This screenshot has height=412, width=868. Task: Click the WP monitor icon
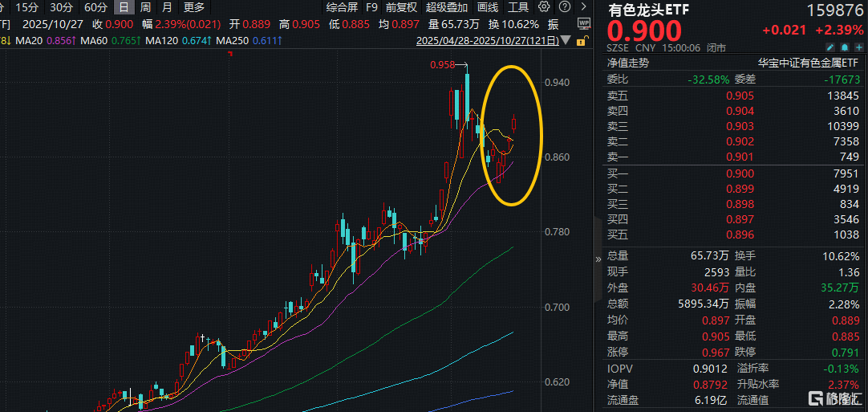coord(584,23)
